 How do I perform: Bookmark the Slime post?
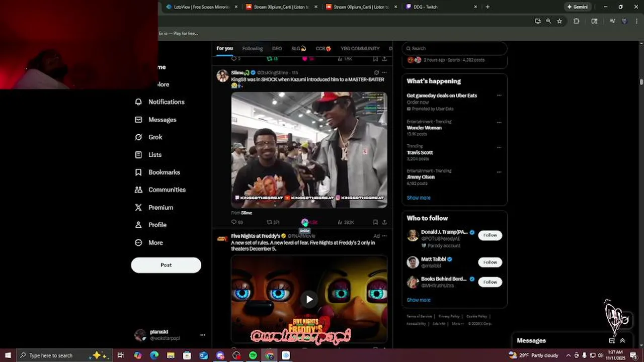pyautogui.click(x=375, y=222)
